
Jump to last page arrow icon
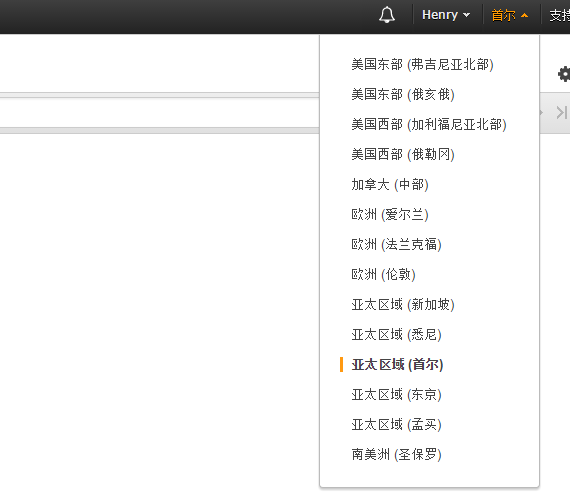pos(562,112)
